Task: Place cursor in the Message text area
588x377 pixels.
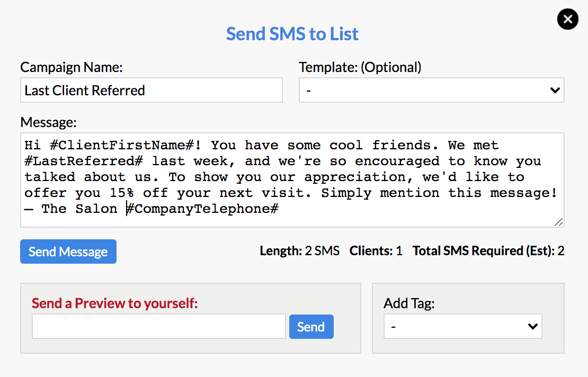Action: tap(292, 180)
